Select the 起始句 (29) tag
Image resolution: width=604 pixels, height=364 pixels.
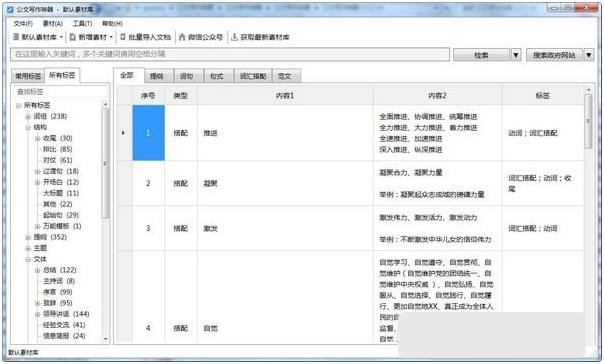[x=61, y=215]
